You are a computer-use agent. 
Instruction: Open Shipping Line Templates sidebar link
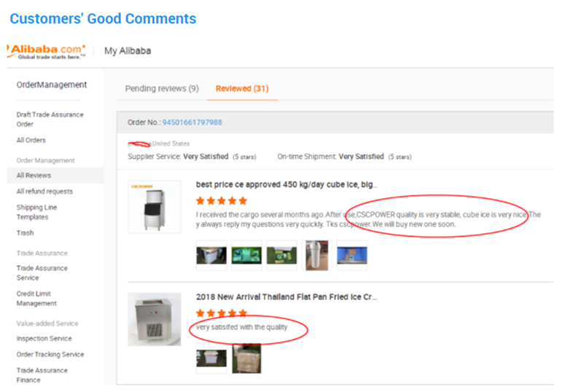36,212
